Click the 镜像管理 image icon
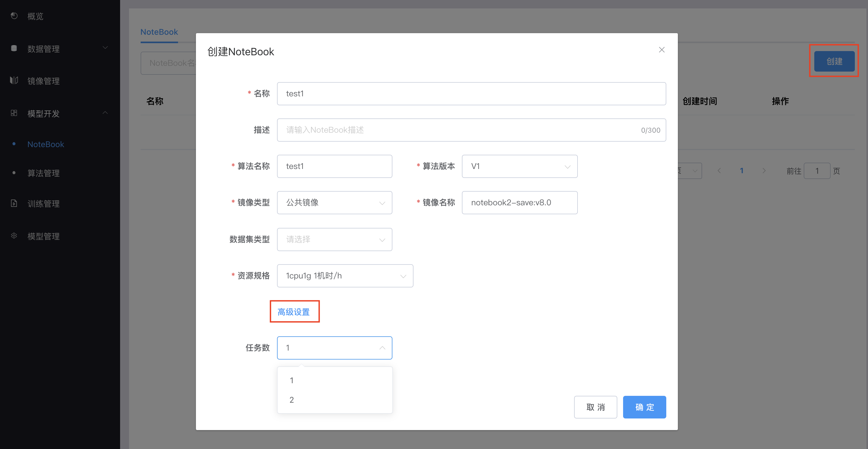Screen dimensions: 868x449 coord(14,81)
